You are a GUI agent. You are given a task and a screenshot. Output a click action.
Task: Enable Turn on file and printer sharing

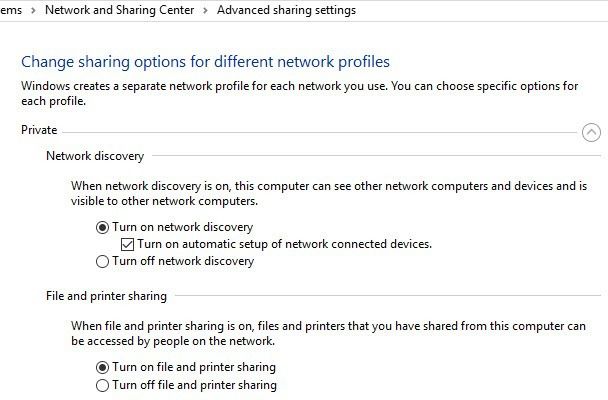(x=101, y=367)
